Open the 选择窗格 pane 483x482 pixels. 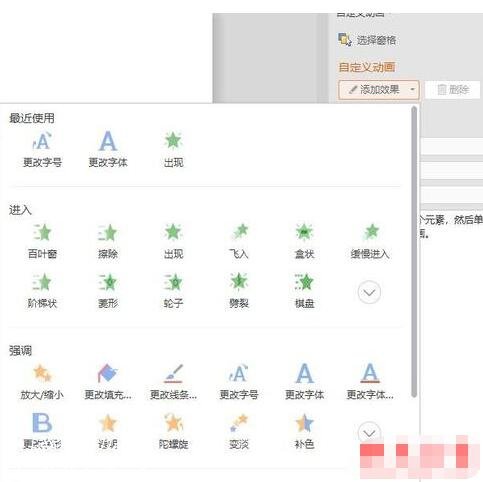pos(367,40)
